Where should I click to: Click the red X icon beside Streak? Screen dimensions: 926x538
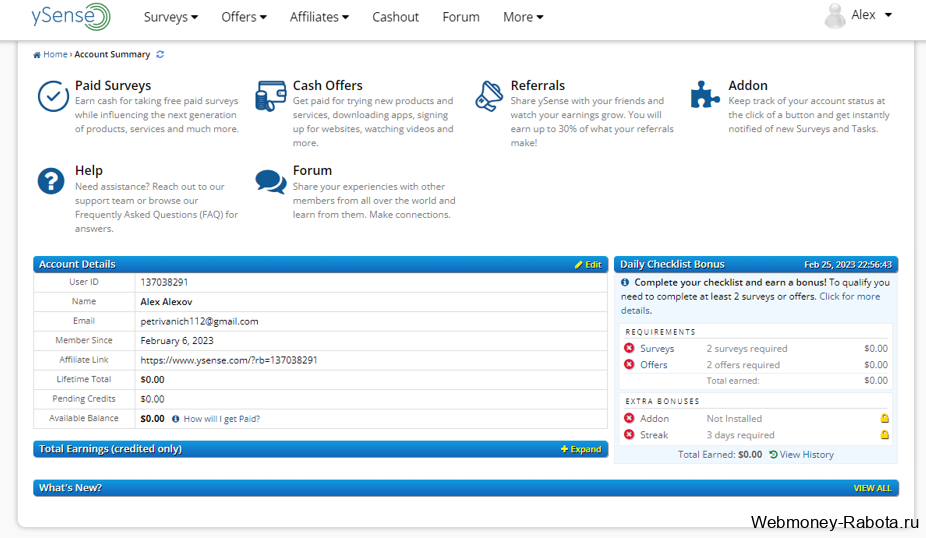(629, 435)
